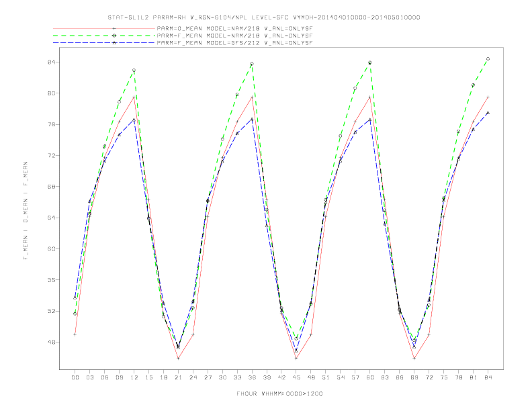Click the x-axis forecast hour label 21
Image resolution: width=532 pixels, height=411 pixels.
pos(178,377)
